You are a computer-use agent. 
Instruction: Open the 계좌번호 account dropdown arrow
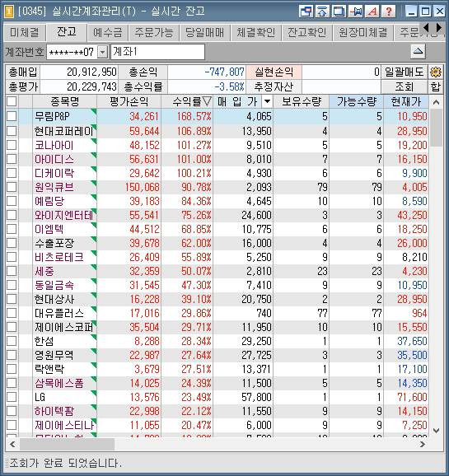tap(103, 52)
